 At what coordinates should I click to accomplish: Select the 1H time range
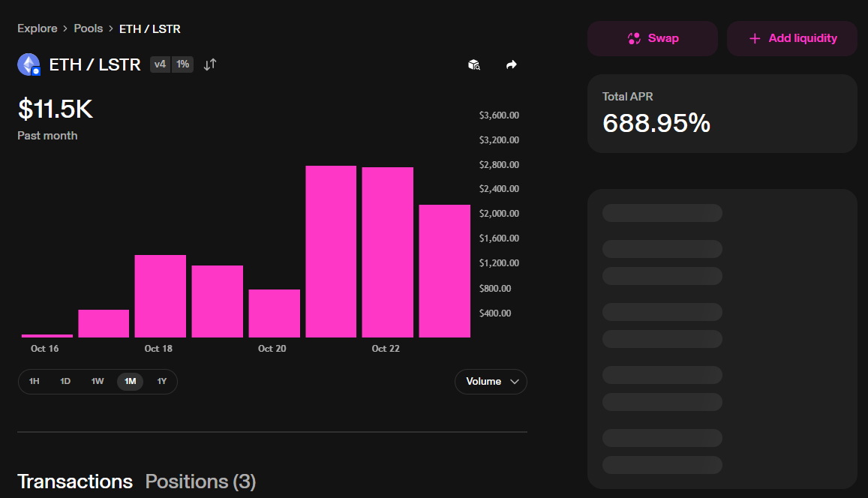coord(35,381)
